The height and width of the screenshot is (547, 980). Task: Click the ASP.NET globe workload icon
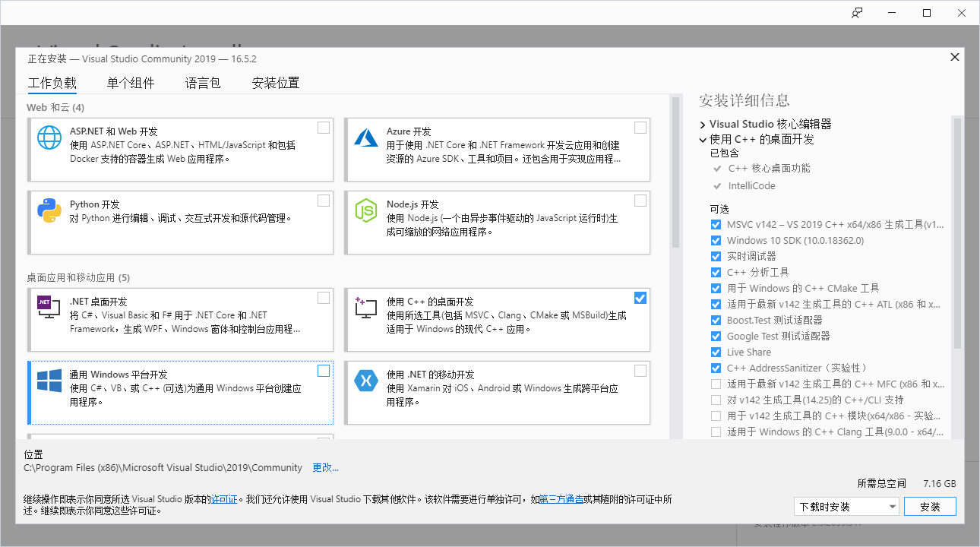49,138
